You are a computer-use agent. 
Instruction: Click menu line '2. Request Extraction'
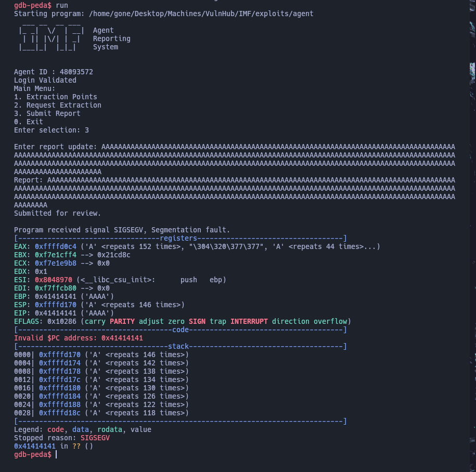58,105
